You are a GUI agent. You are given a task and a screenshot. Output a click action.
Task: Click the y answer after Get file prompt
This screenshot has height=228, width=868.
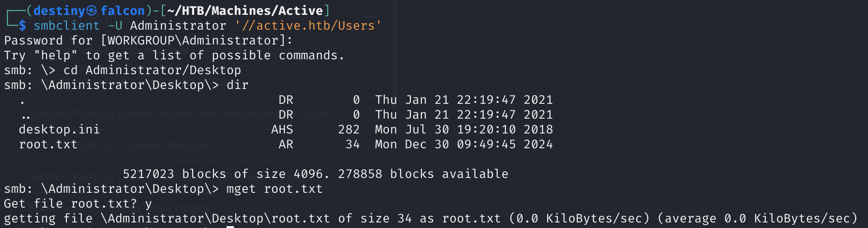(x=148, y=203)
